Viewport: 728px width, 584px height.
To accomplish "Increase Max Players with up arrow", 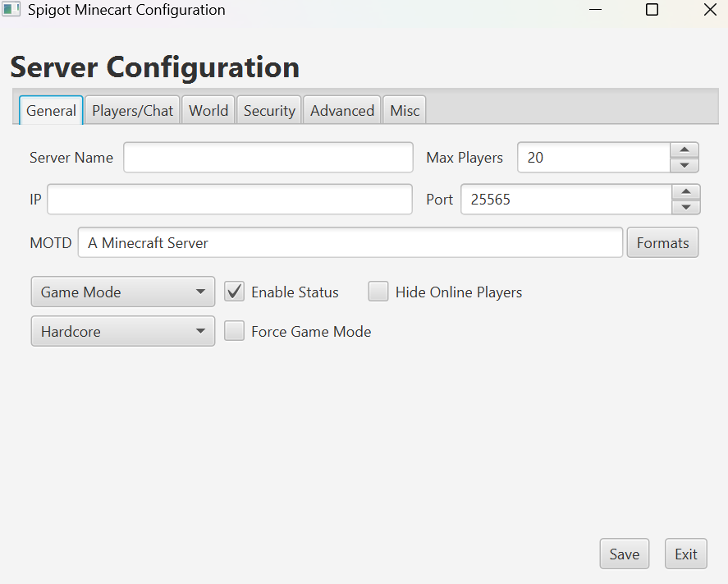I will [685, 149].
